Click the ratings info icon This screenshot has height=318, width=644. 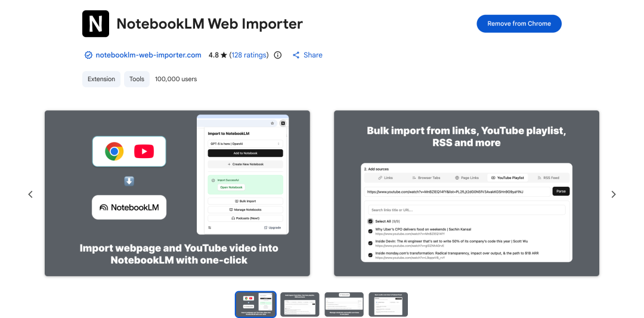click(278, 55)
